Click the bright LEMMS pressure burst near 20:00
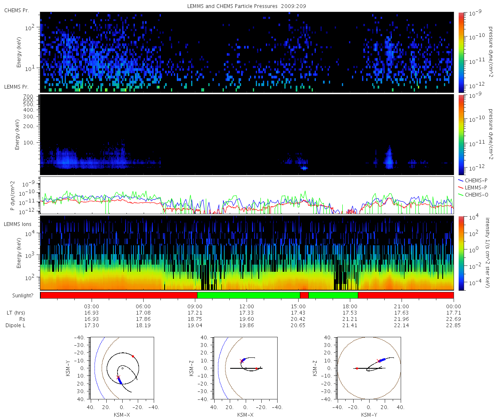504x420 pixels. 389,157
